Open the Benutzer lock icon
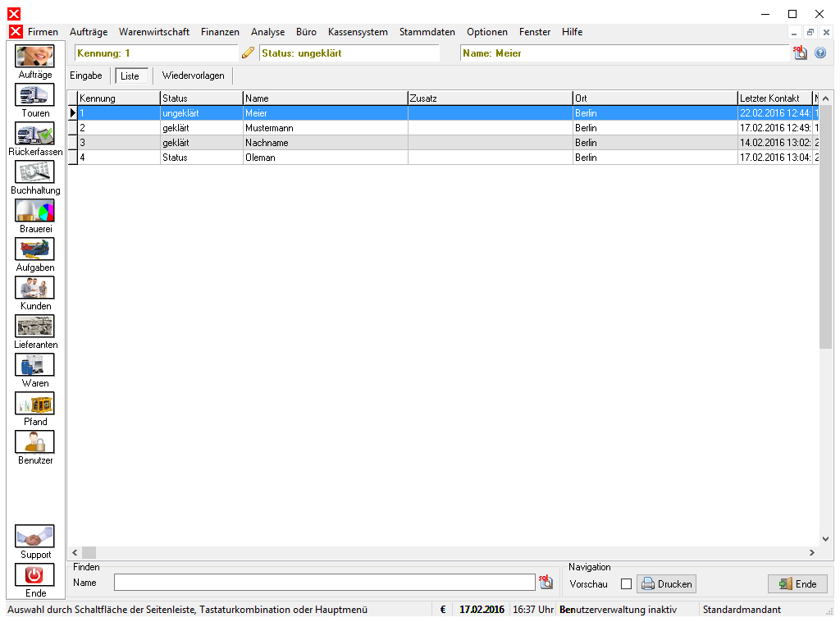This screenshot has width=840, height=622. [34, 442]
